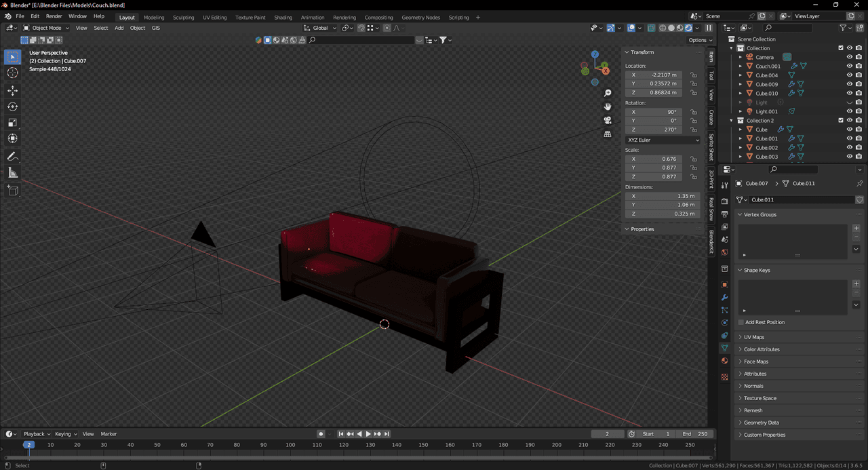Click the Cursor tool icon
The image size is (868, 470).
pyautogui.click(x=12, y=73)
